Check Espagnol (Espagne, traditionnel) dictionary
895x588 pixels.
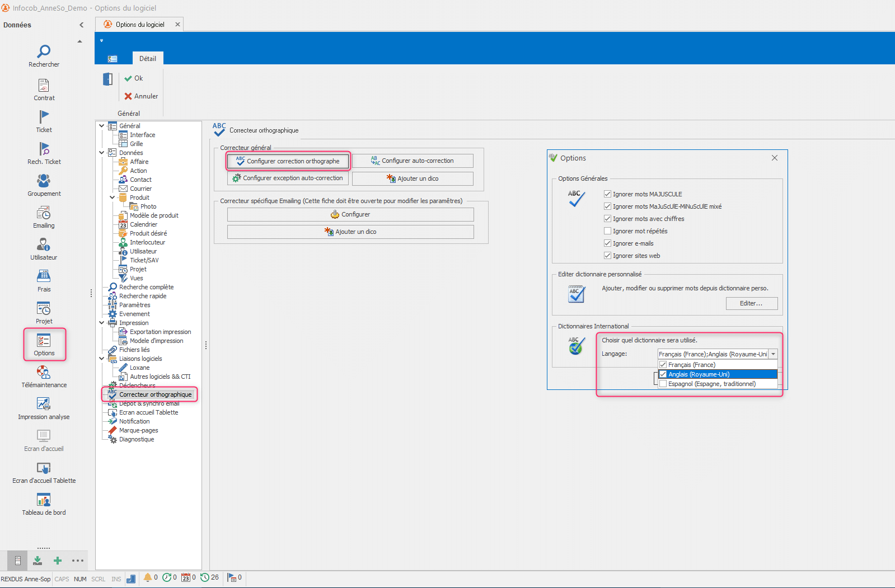pyautogui.click(x=663, y=384)
